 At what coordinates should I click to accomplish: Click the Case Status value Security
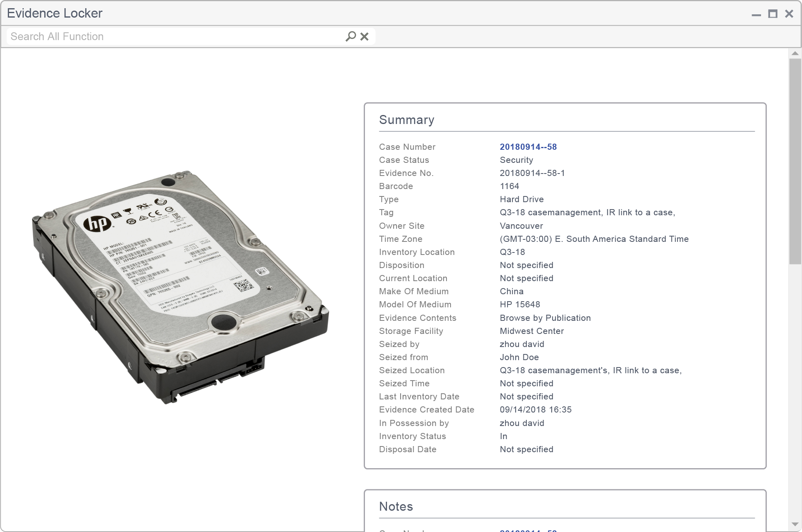tap(516, 160)
